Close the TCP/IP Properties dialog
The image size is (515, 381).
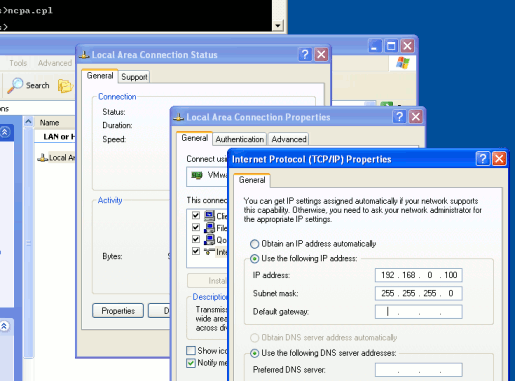coord(499,159)
